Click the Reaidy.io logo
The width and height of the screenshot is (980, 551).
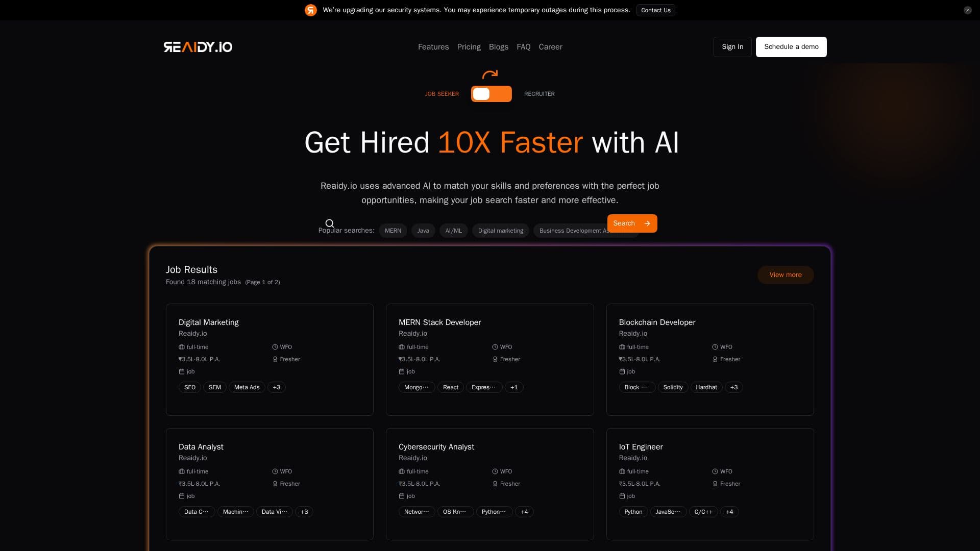pos(198,47)
